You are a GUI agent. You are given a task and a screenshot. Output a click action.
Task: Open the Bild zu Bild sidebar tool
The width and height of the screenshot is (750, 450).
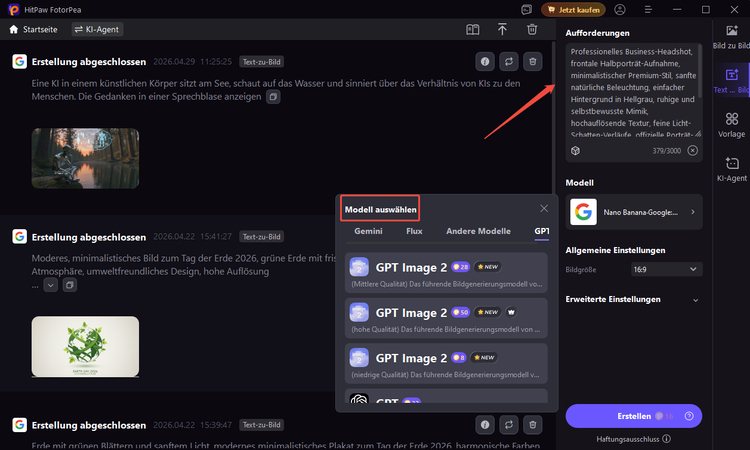coord(731,37)
